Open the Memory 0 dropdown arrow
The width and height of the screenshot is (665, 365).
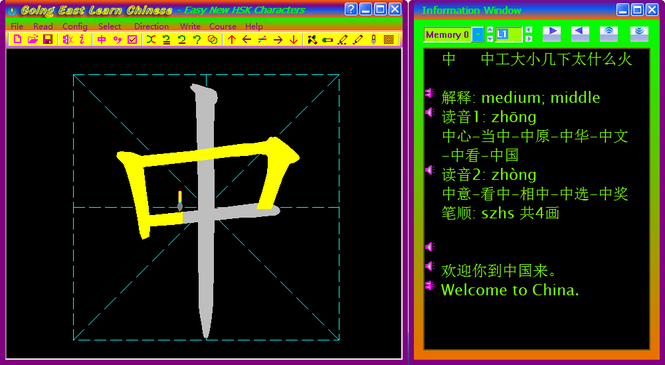478,34
